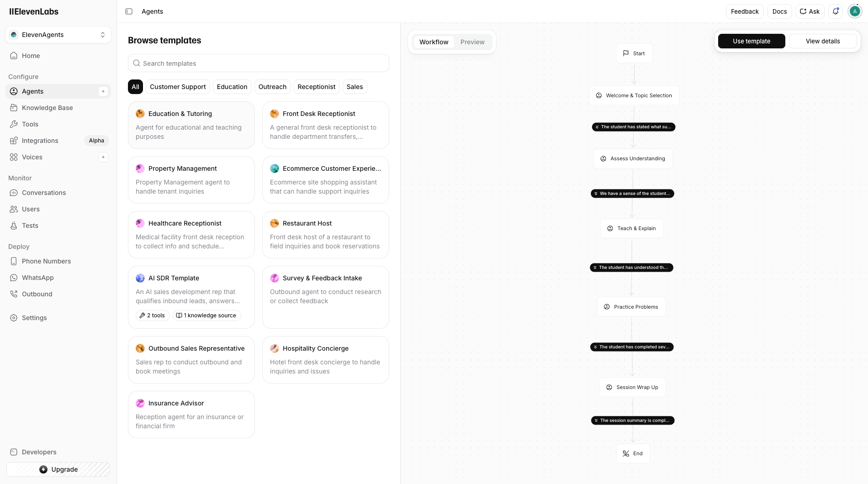
Task: Open the WhatsApp deploy section
Action: pyautogui.click(x=38, y=277)
